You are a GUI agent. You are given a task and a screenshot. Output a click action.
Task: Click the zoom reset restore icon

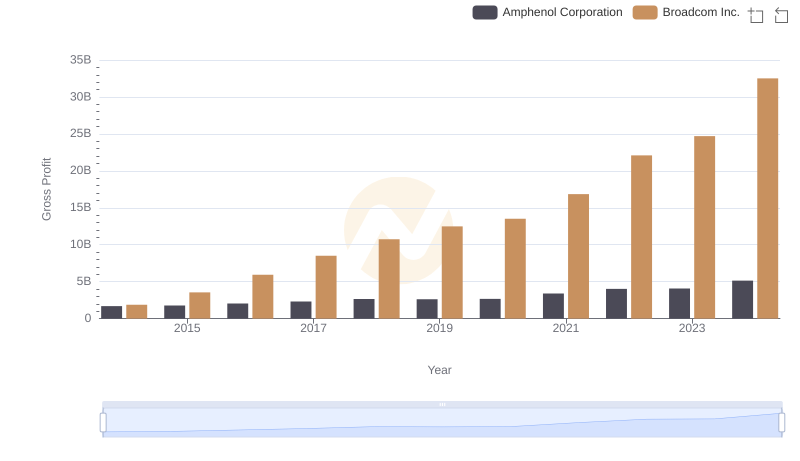point(781,15)
